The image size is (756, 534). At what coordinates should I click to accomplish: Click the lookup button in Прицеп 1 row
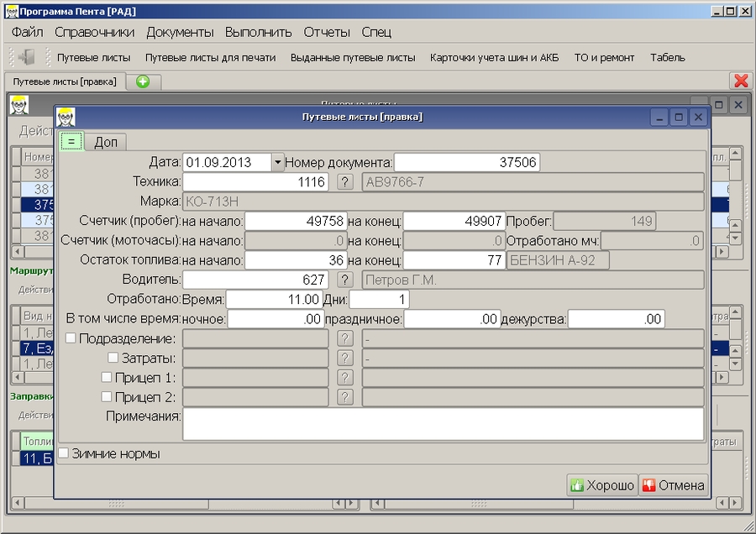[344, 378]
